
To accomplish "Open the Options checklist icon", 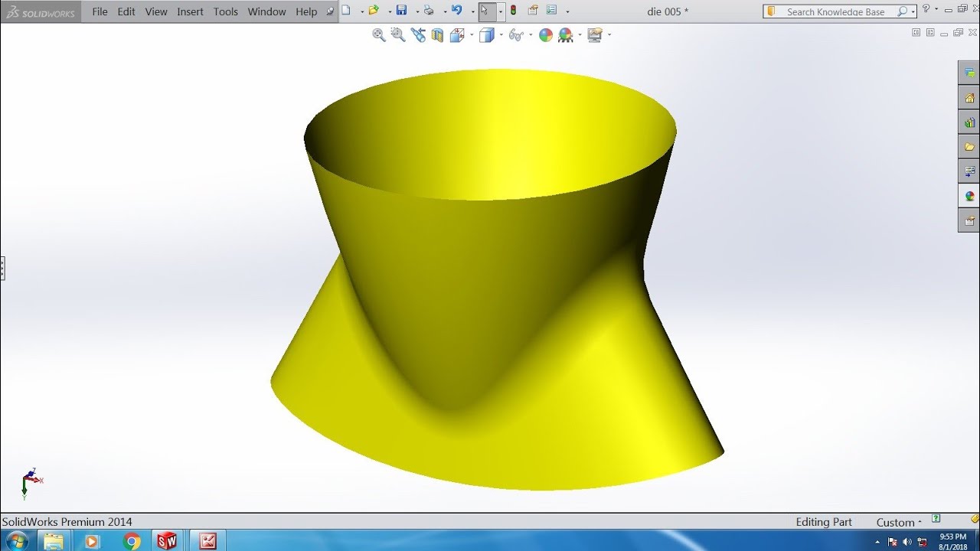I will [x=552, y=11].
